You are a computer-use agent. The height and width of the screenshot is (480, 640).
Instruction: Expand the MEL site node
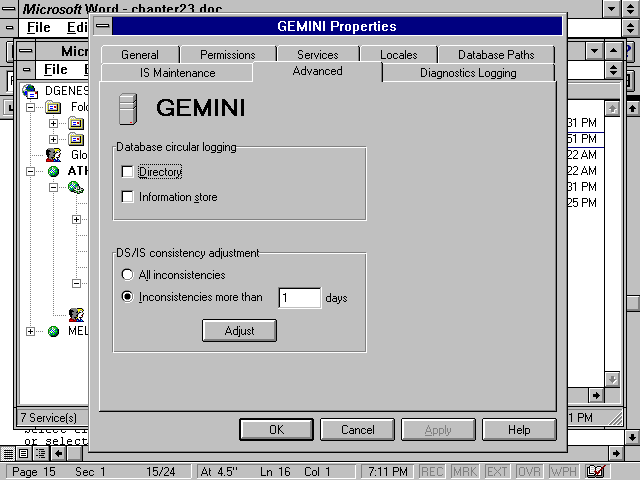pos(30,331)
